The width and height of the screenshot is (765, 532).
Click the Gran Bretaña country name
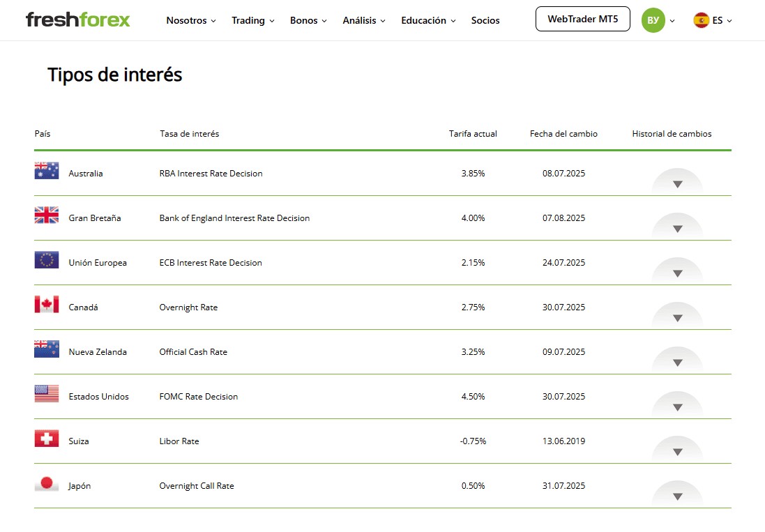95,218
